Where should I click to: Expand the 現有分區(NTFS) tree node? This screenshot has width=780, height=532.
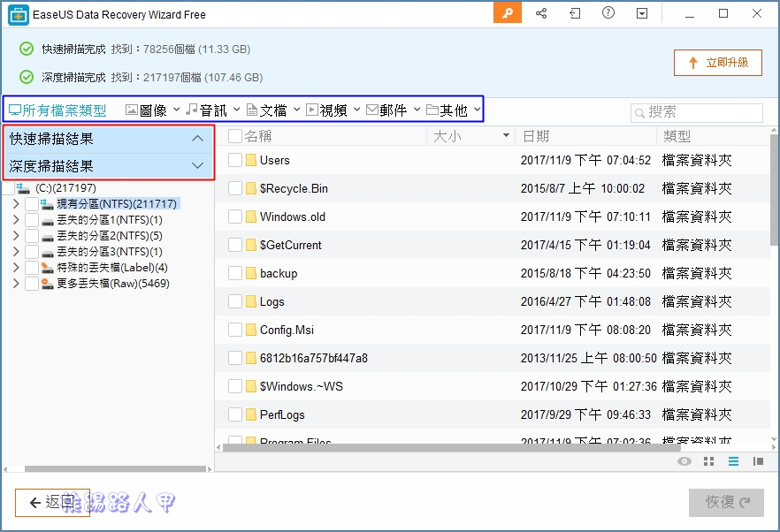click(x=16, y=204)
